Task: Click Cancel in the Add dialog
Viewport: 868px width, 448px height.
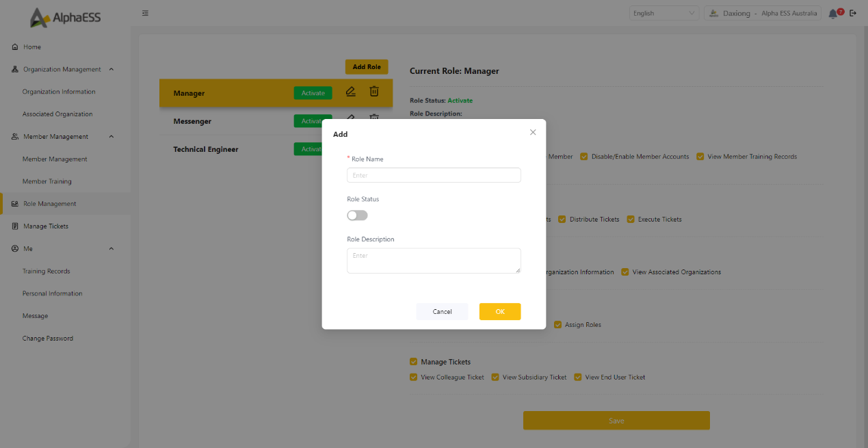Action: (442, 312)
